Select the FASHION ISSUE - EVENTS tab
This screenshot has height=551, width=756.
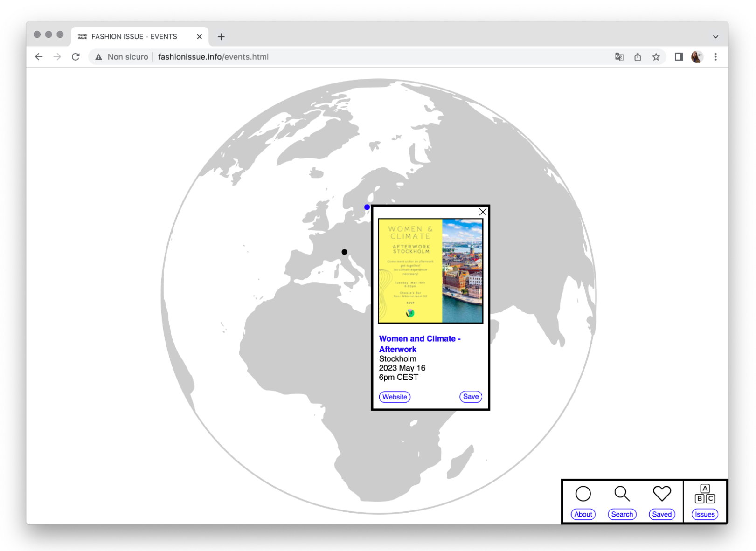134,37
